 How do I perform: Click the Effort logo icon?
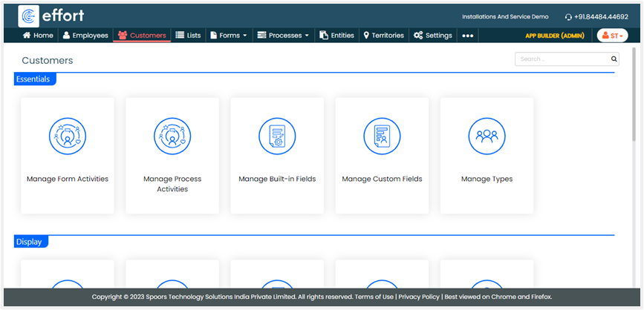pyautogui.click(x=30, y=16)
